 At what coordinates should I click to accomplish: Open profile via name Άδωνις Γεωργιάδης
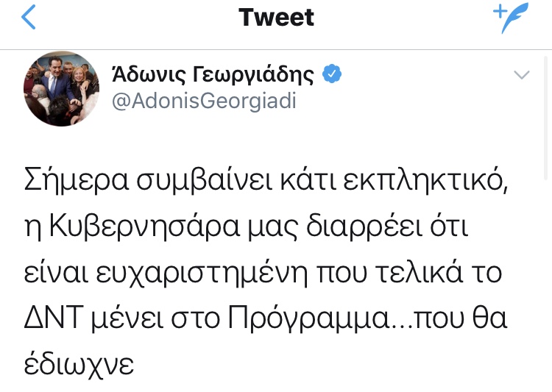coord(213,74)
